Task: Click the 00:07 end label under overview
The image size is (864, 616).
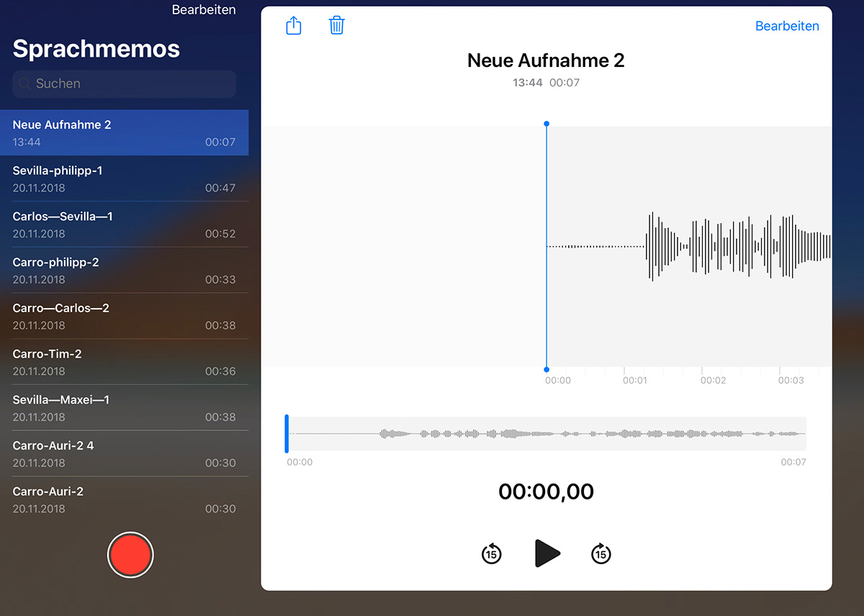Action: [x=793, y=462]
